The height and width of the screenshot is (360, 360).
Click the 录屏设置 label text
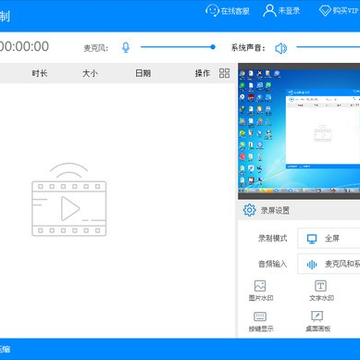(275, 211)
